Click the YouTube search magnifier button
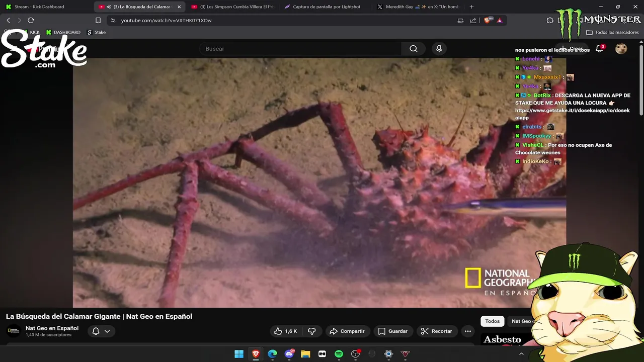 pos(414,49)
